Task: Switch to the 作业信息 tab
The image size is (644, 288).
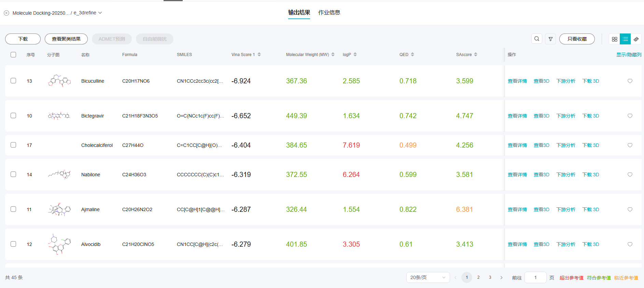Action: (x=329, y=13)
